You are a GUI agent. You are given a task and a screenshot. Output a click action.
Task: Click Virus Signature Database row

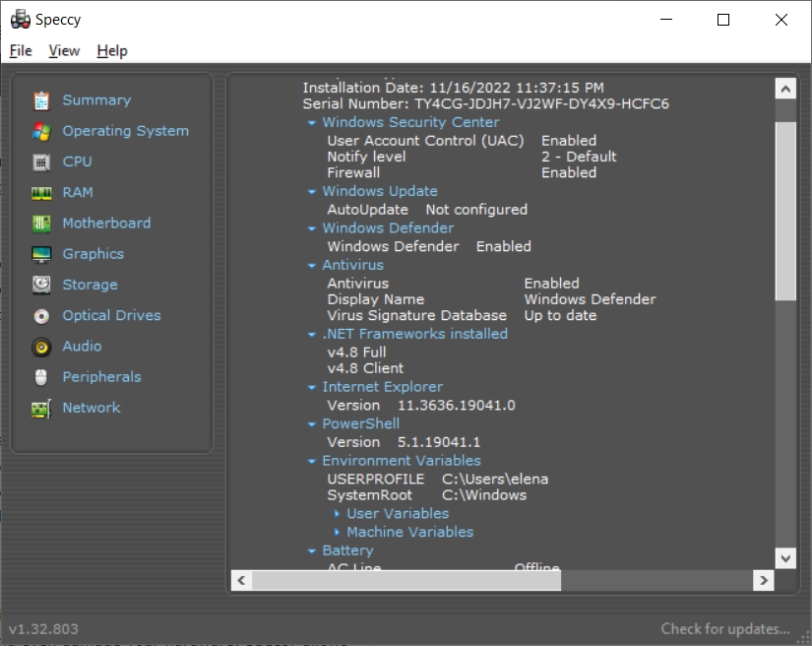(462, 315)
